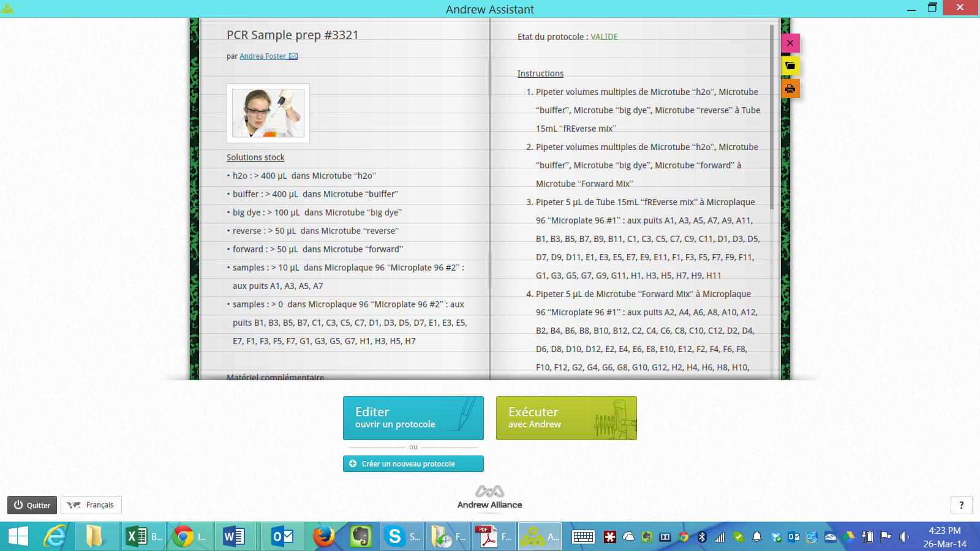The image size is (980, 551).
Task: Open Outlook from the taskbar
Action: [283, 537]
